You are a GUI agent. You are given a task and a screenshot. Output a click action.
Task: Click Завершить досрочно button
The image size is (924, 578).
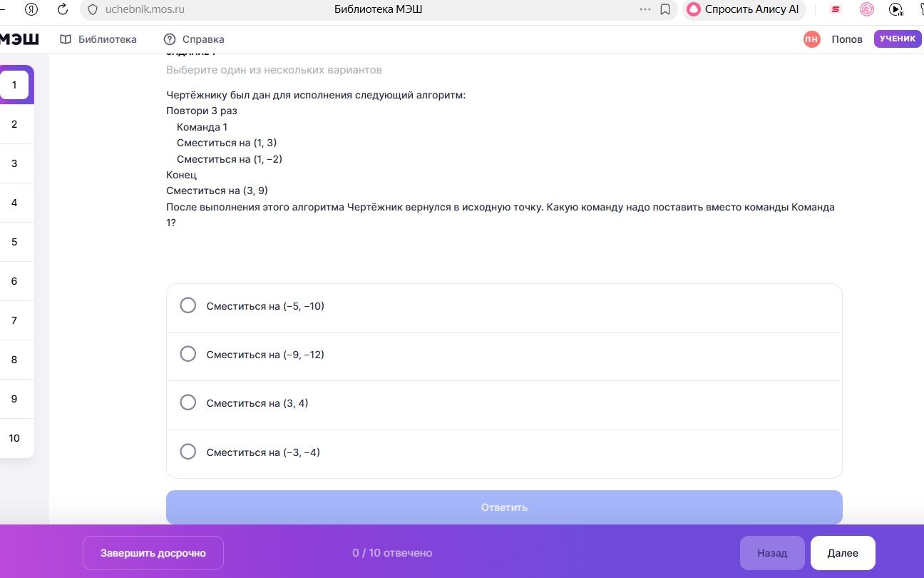pyautogui.click(x=153, y=553)
